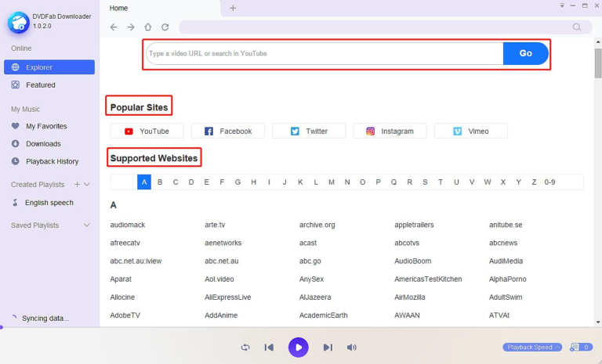
Task: Collapse the Created Playlists section
Action: 87,185
